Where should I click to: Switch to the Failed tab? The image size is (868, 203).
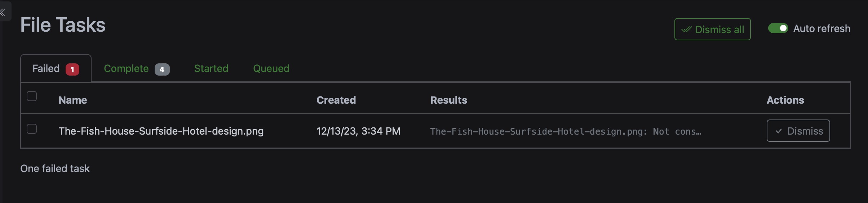46,68
